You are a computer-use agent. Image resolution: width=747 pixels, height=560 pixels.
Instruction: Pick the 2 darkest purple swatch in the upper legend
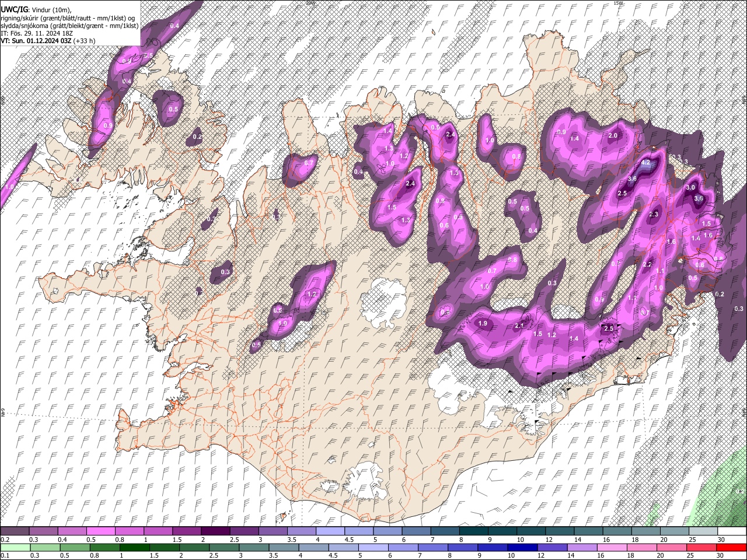[x=215, y=531]
